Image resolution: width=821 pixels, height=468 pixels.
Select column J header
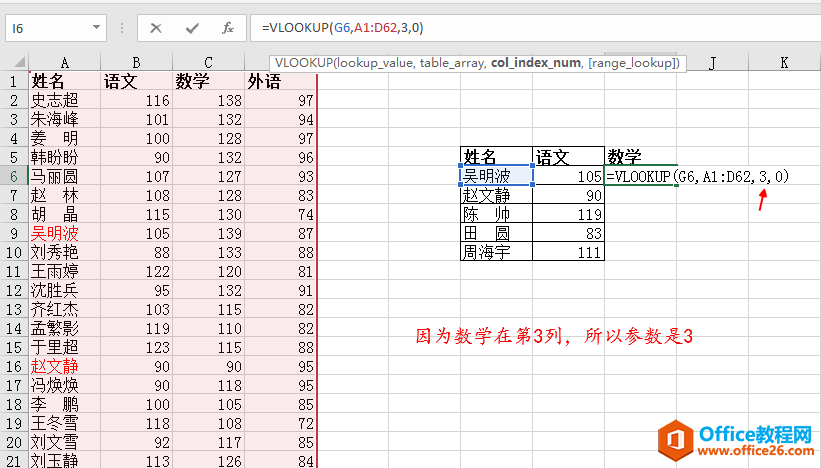713,63
